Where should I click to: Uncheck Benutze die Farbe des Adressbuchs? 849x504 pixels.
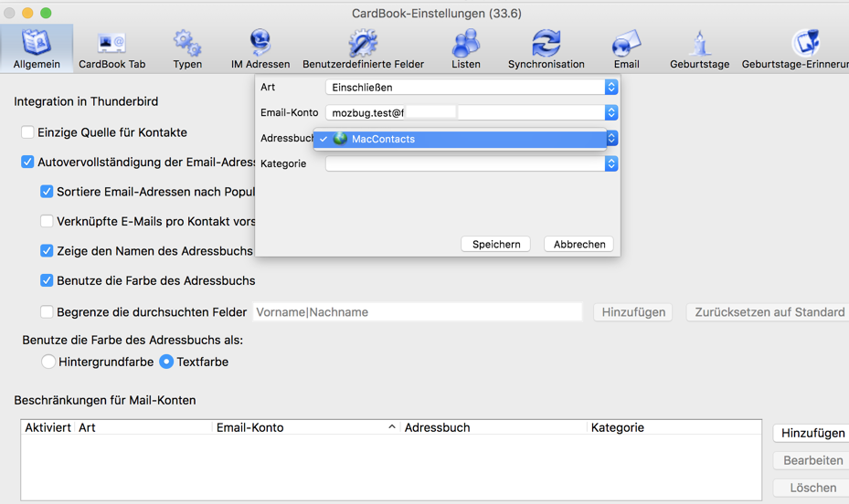pyautogui.click(x=47, y=280)
